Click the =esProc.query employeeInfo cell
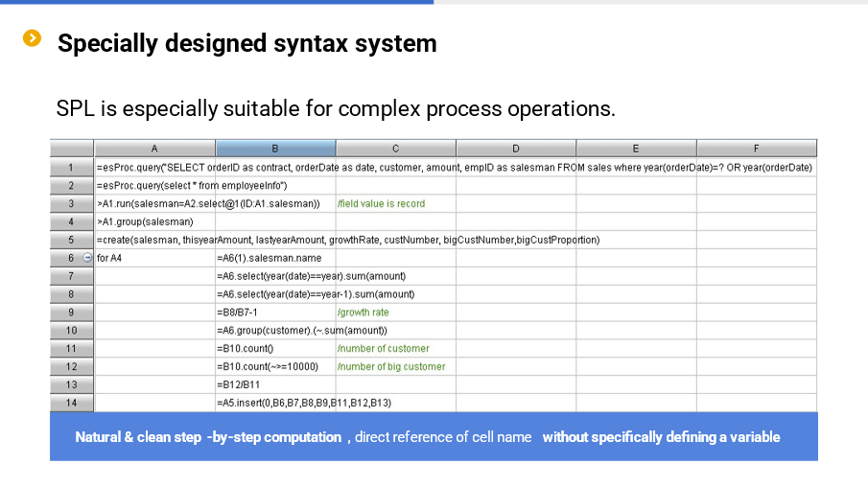Screen dimensions: 868x488 click(154, 185)
